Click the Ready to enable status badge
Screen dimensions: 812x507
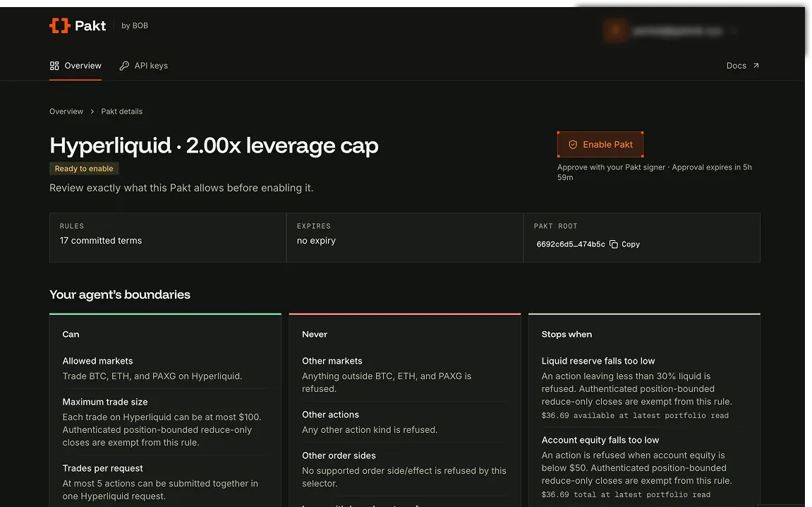click(84, 169)
